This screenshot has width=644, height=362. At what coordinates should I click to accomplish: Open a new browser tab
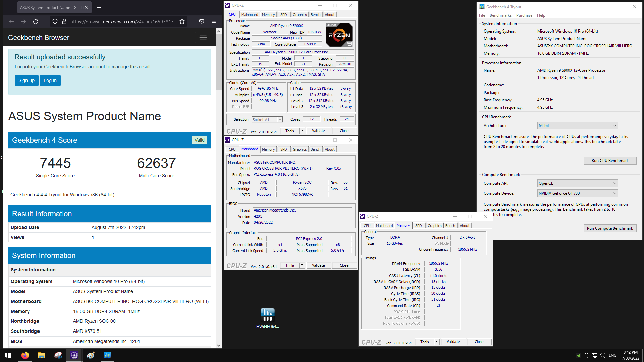point(99,7)
